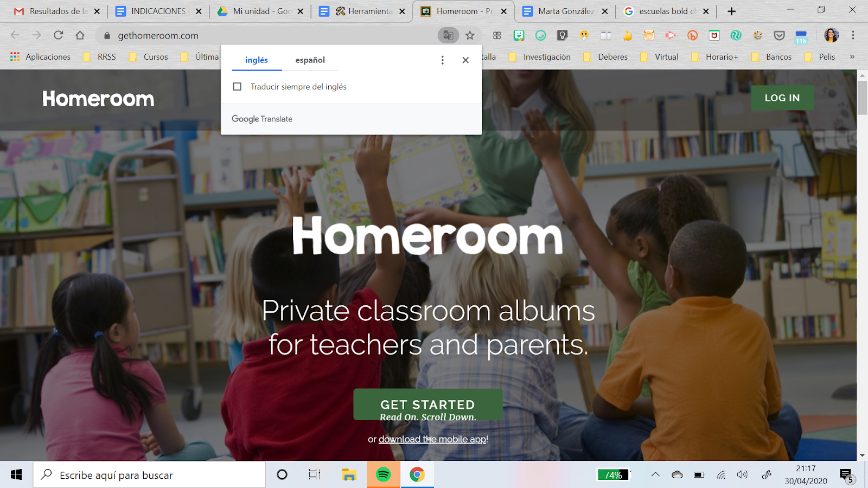Open the 'Pelis' bookmark folder
Screen dimensions: 868x488
click(820, 56)
